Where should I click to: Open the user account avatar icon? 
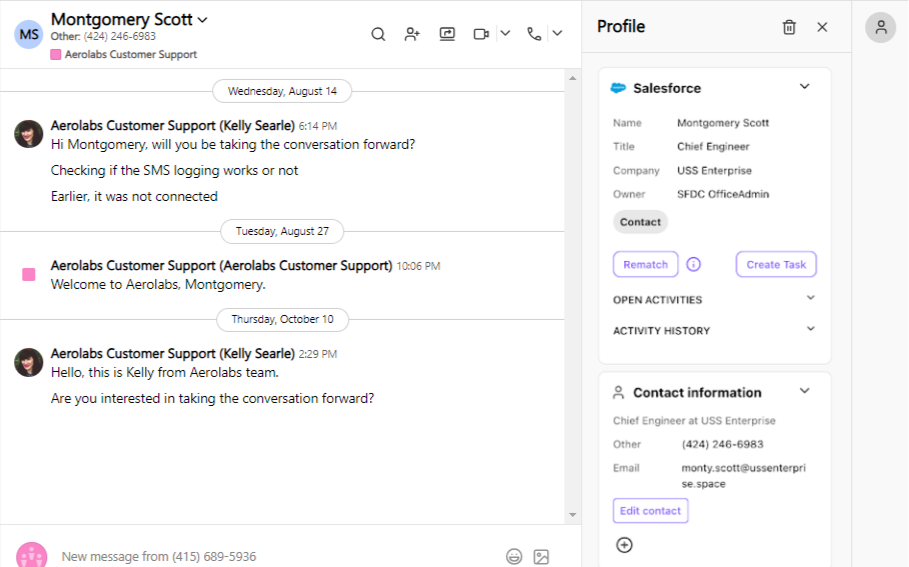pyautogui.click(x=881, y=27)
